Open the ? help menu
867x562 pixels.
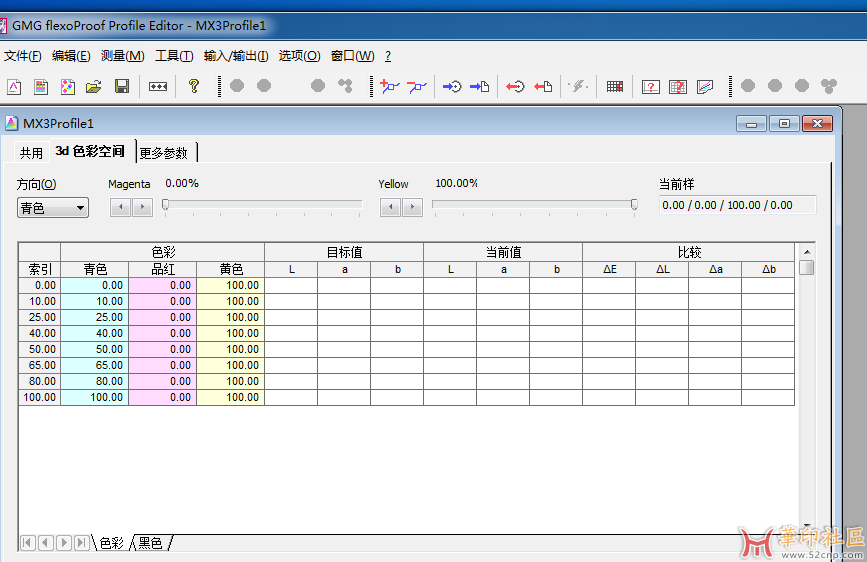(x=388, y=56)
